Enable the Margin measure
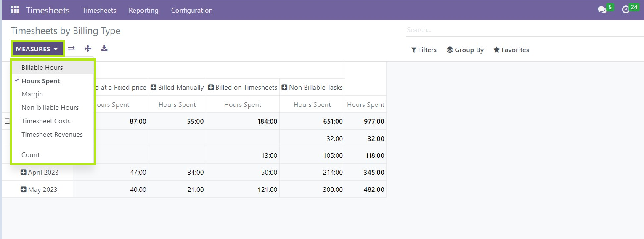Screen dimensions: 644x239 click(53, 94)
